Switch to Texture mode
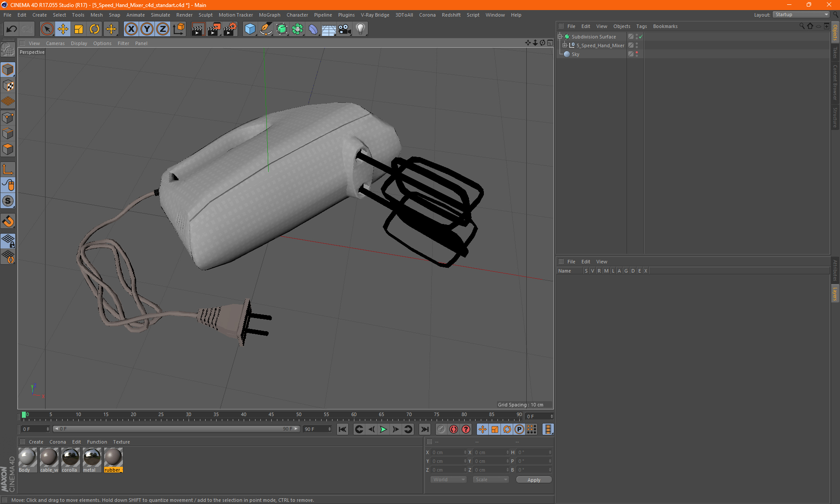 click(8, 86)
